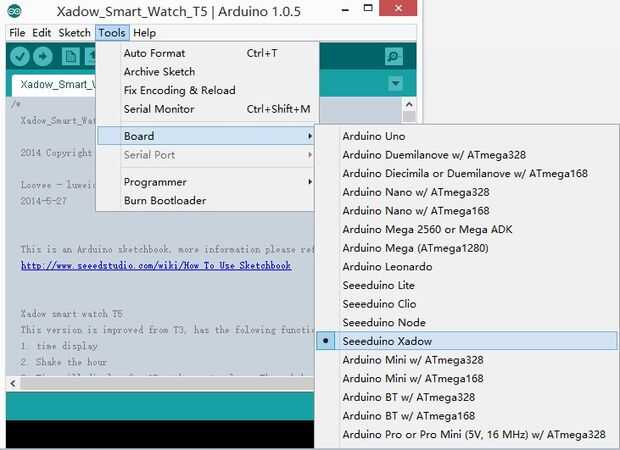Click the editor vertical scrollbar up arrow
620x450 pixels.
(x=409, y=104)
